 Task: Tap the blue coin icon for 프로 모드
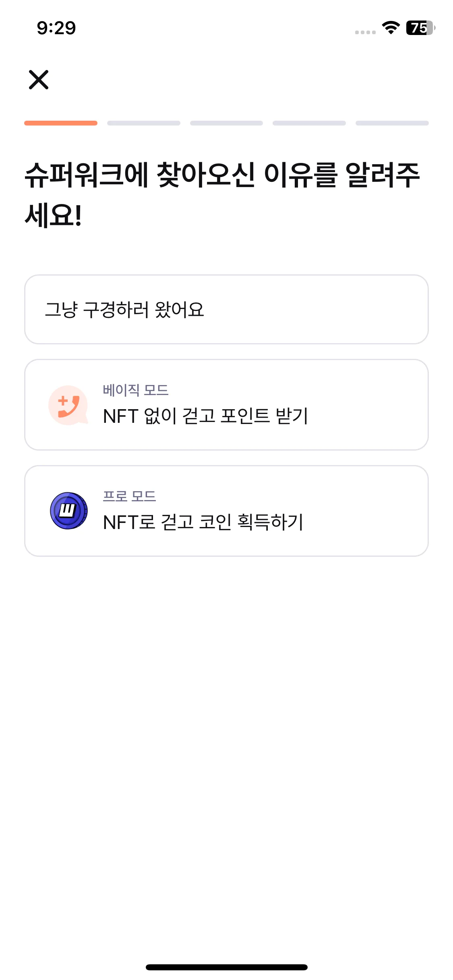[x=69, y=511]
